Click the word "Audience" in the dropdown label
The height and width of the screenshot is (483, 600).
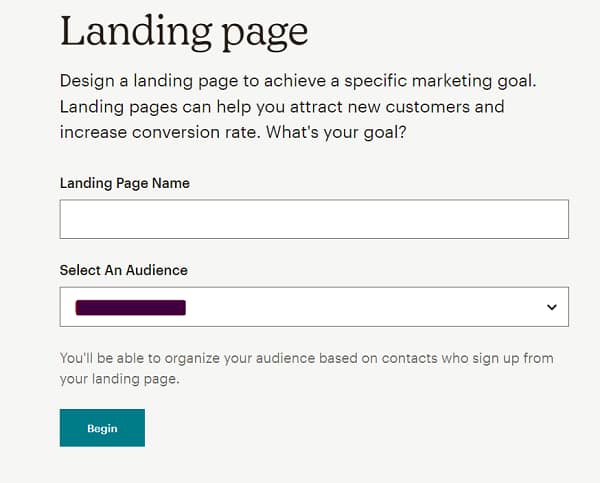tap(155, 270)
